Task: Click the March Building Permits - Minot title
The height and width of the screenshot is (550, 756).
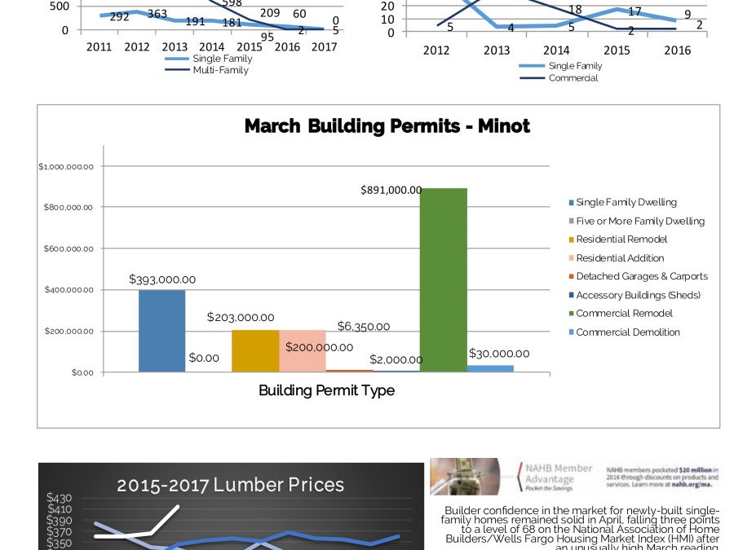Action: tap(387, 126)
